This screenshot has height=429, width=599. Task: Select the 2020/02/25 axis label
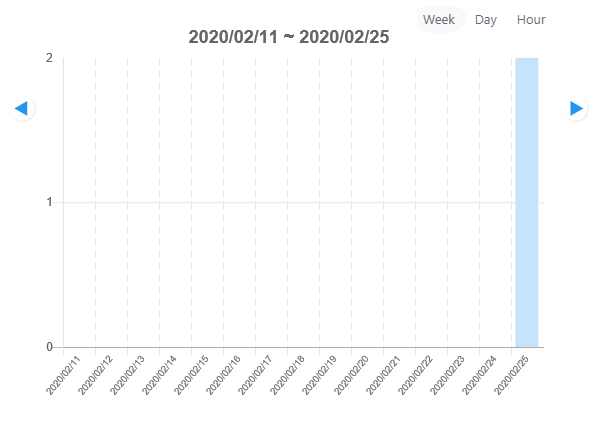(512, 375)
